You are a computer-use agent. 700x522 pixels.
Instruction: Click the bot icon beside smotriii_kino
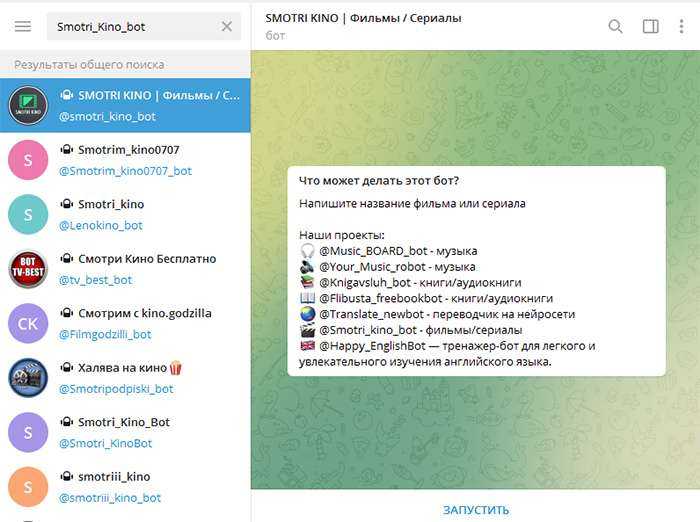[67, 476]
